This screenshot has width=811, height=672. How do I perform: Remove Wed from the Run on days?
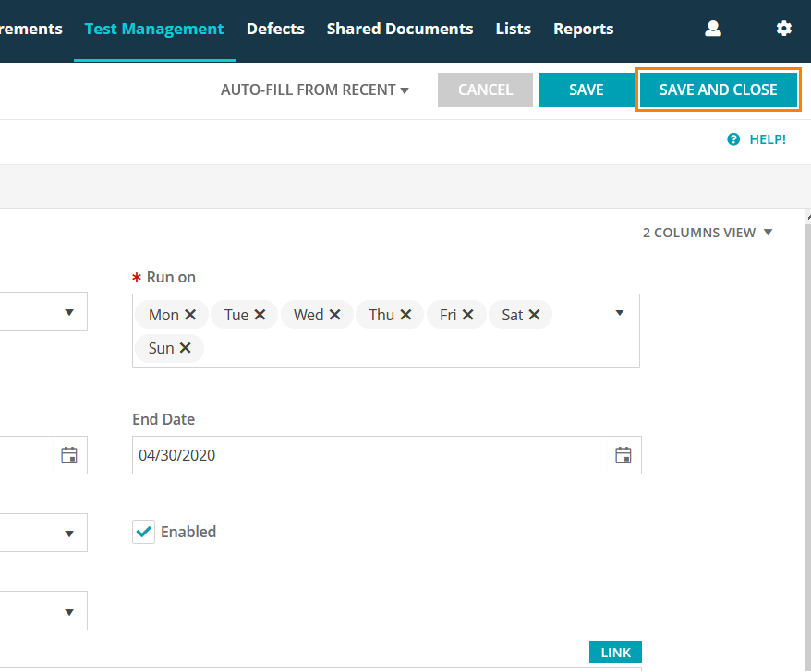pyautogui.click(x=335, y=315)
